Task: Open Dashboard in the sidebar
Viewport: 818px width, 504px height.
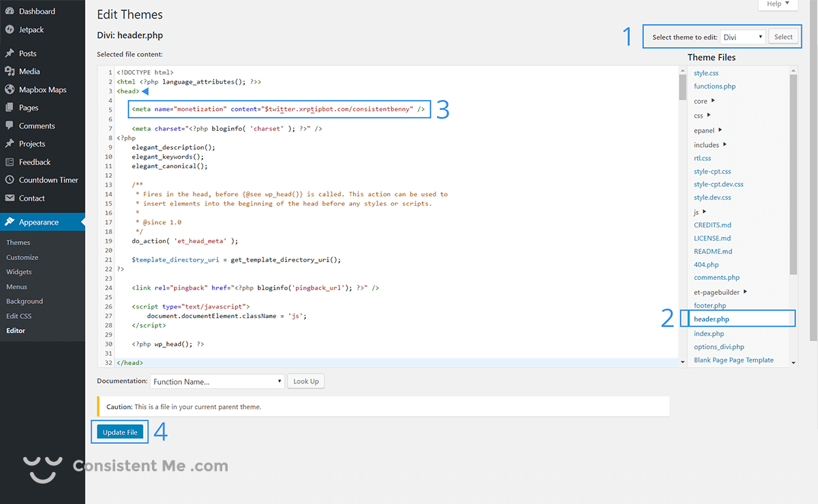Action: [37, 12]
